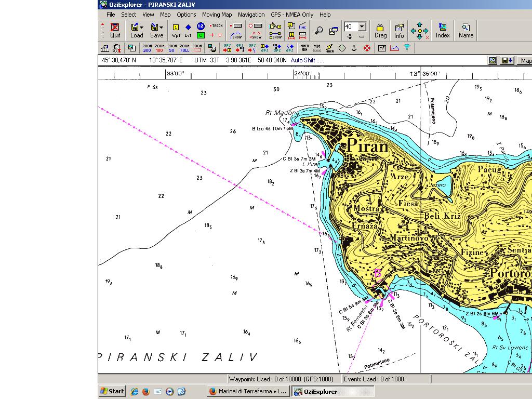The image size is (532, 399).
Task: Click the up arrow pan map icon
Action: coord(420,24)
